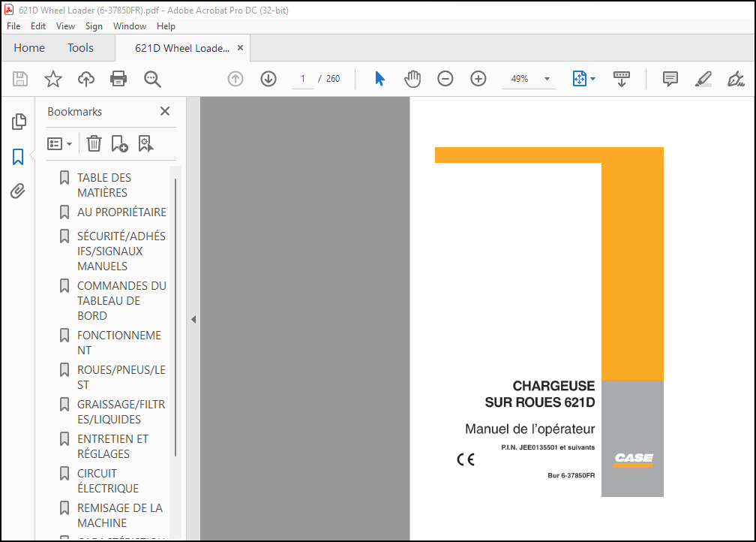This screenshot has width=756, height=542.
Task: Open the Window menu
Action: (130, 26)
